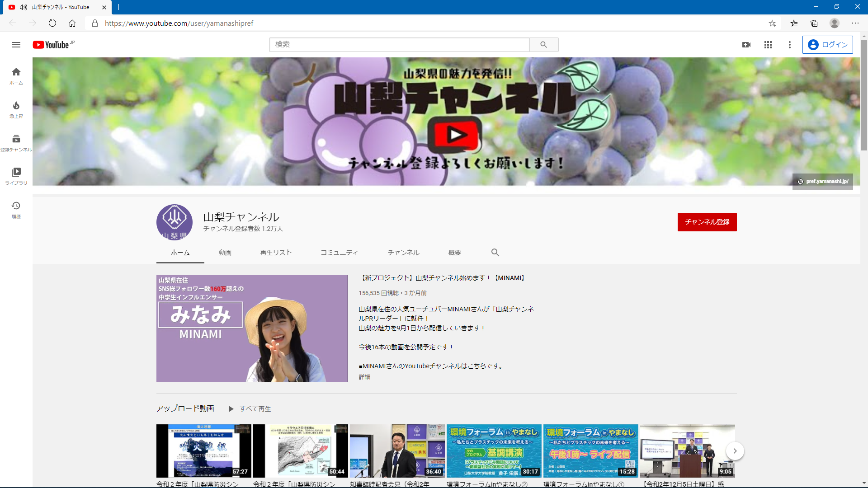This screenshot has height=488, width=868.
Task: Click the 山梨チャンネル channel name
Action: pos(241,217)
